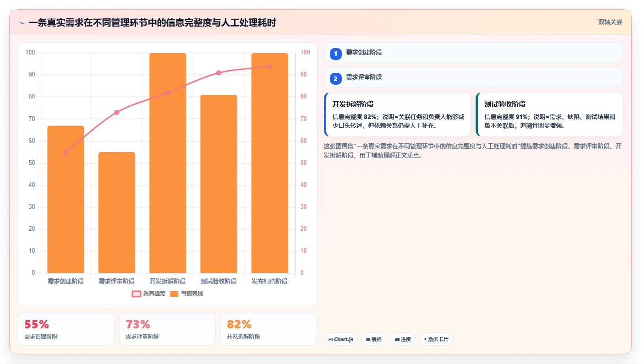This screenshot has width=641, height=364.
Task: Open numbered item 1 需求创建阶段
Action: [x=473, y=52]
